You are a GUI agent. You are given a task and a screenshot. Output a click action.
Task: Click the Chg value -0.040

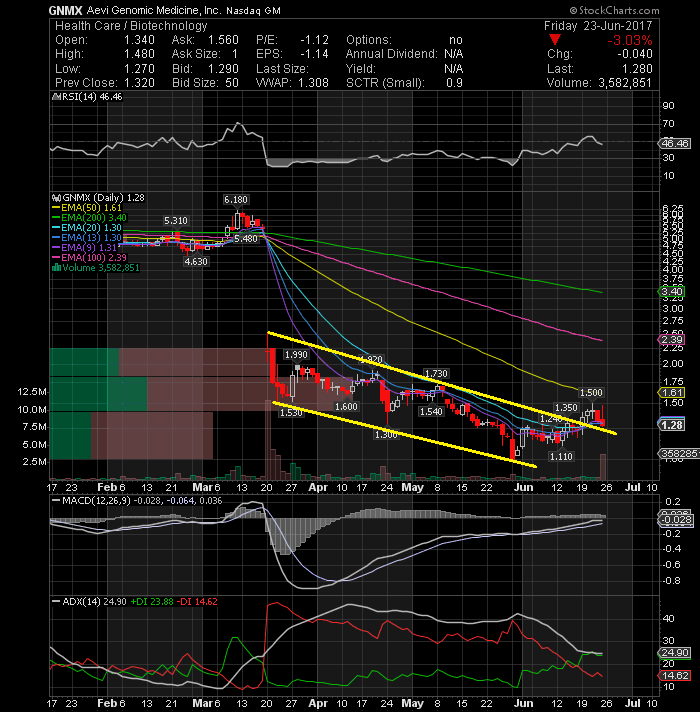[635, 54]
